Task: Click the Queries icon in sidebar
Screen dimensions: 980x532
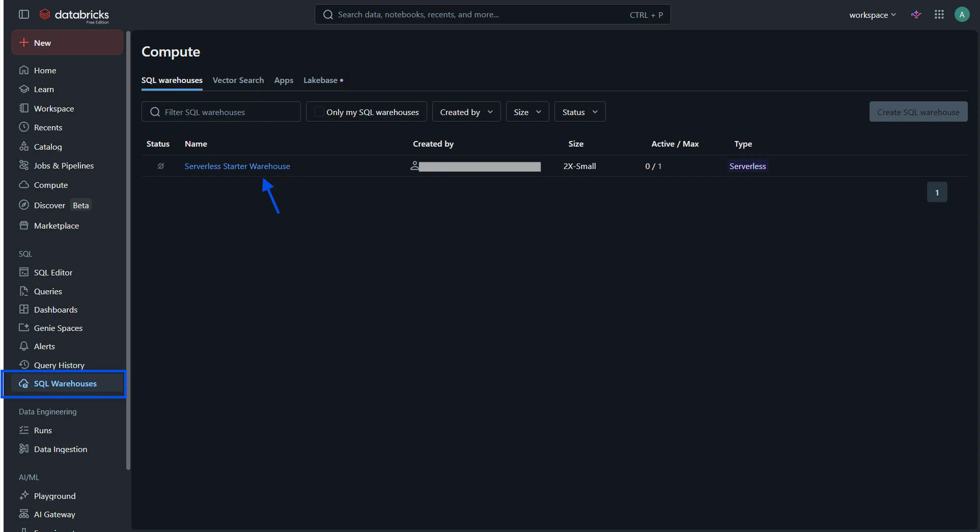Action: click(x=24, y=291)
